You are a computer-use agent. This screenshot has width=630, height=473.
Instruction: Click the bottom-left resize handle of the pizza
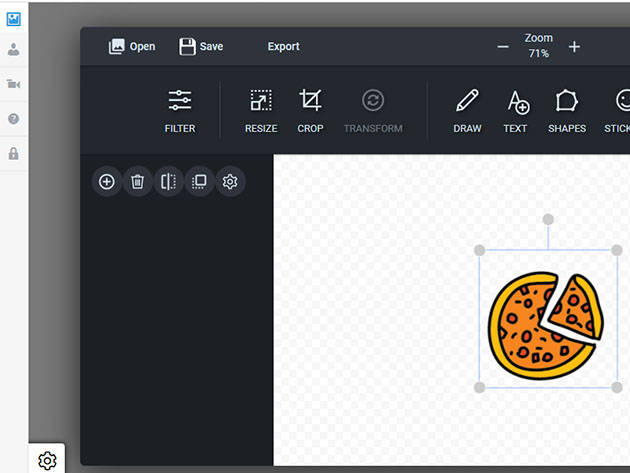479,387
